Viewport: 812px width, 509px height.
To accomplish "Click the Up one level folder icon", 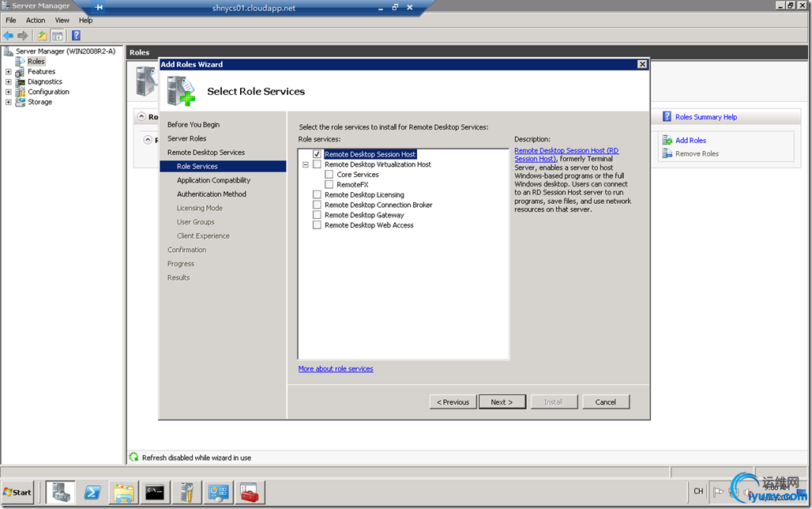I will pyautogui.click(x=42, y=36).
